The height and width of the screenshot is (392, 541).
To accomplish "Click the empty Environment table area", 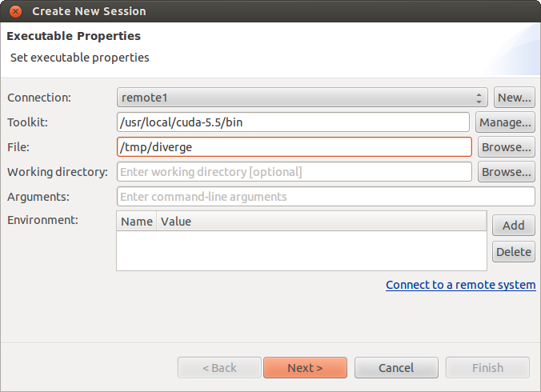I will click(301, 250).
